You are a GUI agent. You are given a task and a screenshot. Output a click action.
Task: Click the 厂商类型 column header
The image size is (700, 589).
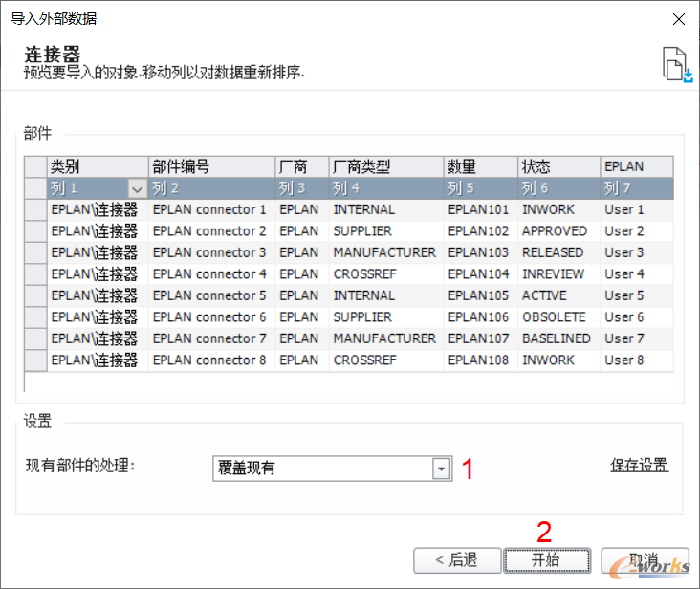tap(386, 167)
